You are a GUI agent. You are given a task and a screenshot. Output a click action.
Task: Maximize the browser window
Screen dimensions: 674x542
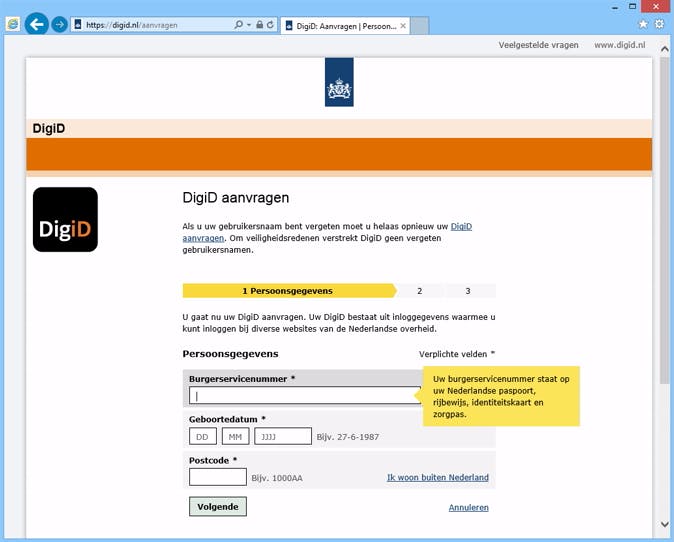[632, 6]
